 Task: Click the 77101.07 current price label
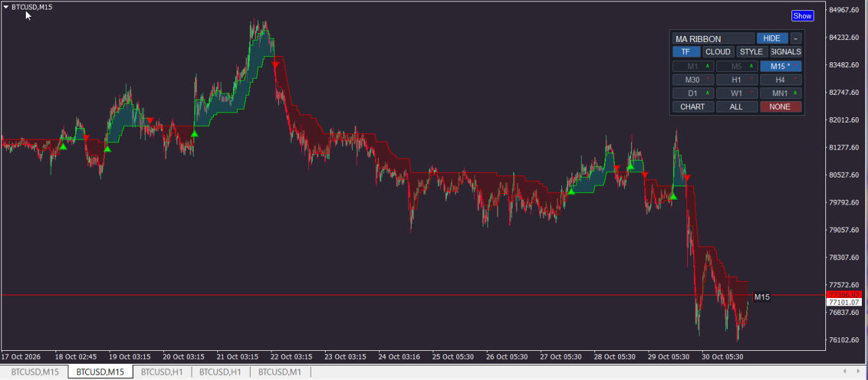point(844,302)
